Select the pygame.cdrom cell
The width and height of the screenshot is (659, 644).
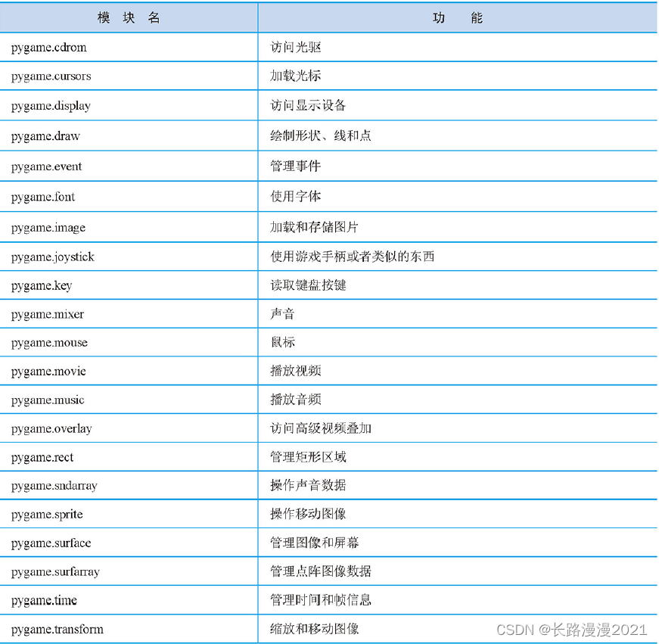[x=48, y=48]
